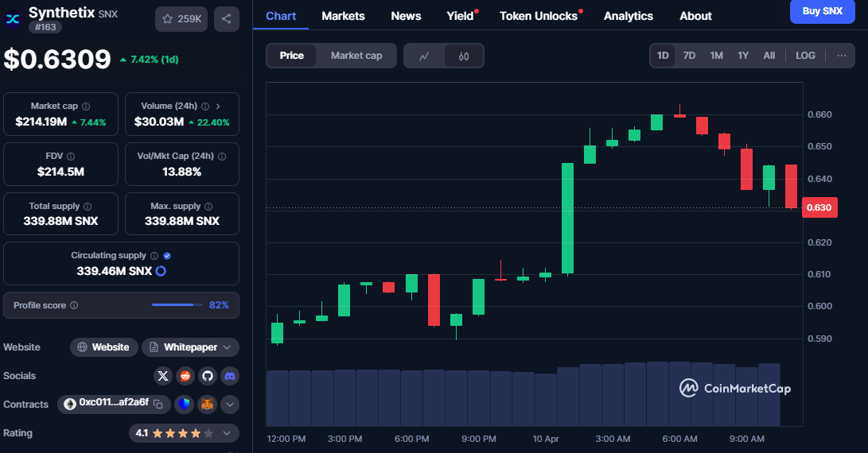Open the chart's three-dot more options
This screenshot has width=868, height=453.
tap(841, 56)
